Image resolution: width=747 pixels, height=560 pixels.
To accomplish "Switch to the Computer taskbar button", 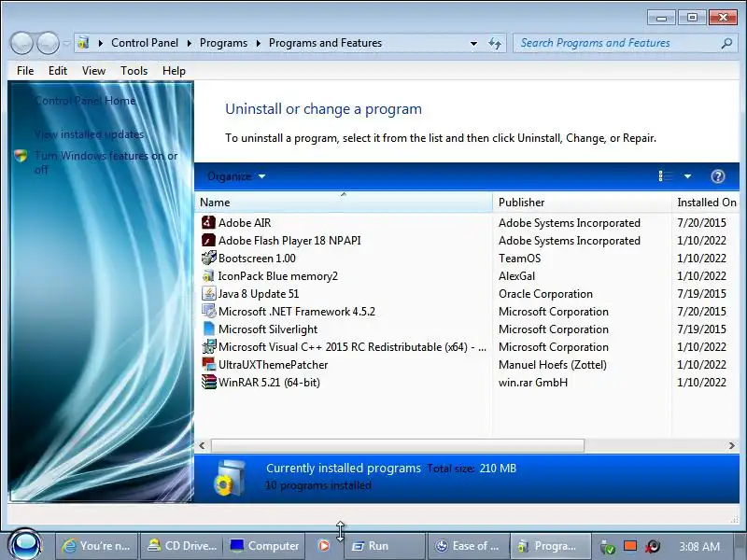I will [264, 546].
